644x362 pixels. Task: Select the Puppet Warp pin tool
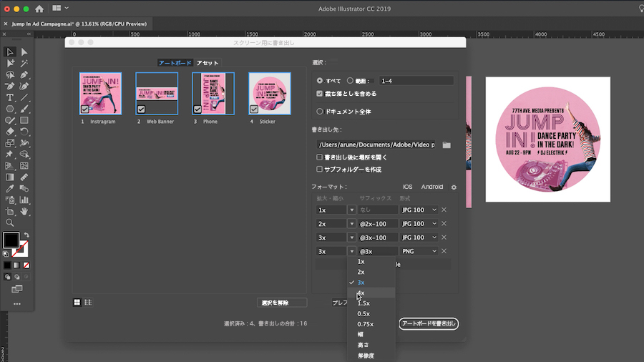coord(10,155)
